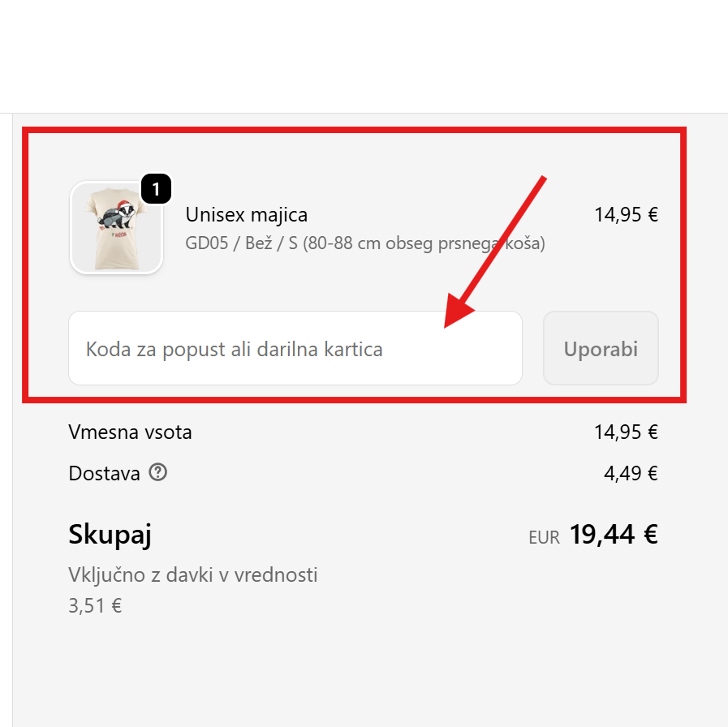Focus the discount code or gift card field

295,349
